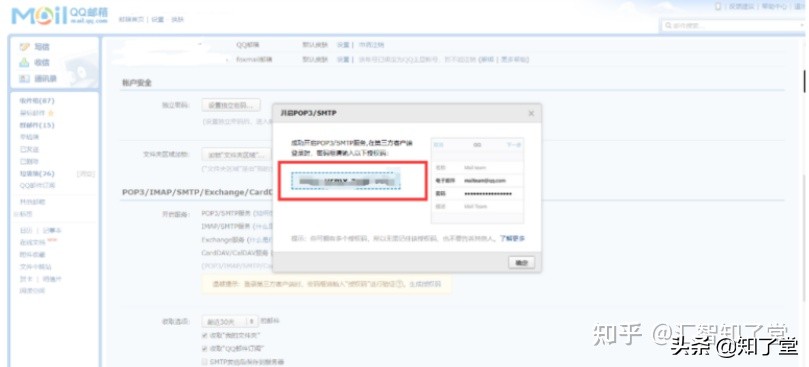Open 明信片 in sidebar
This screenshot has height=367, width=809.
52,279
